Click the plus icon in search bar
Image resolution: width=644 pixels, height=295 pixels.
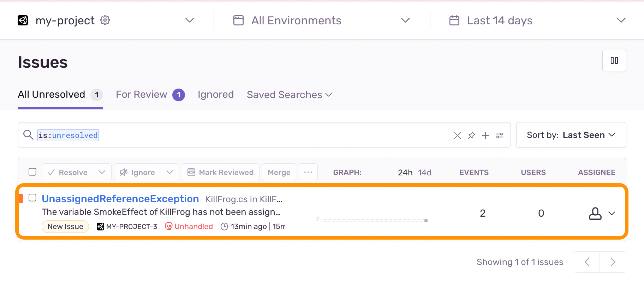click(x=485, y=136)
